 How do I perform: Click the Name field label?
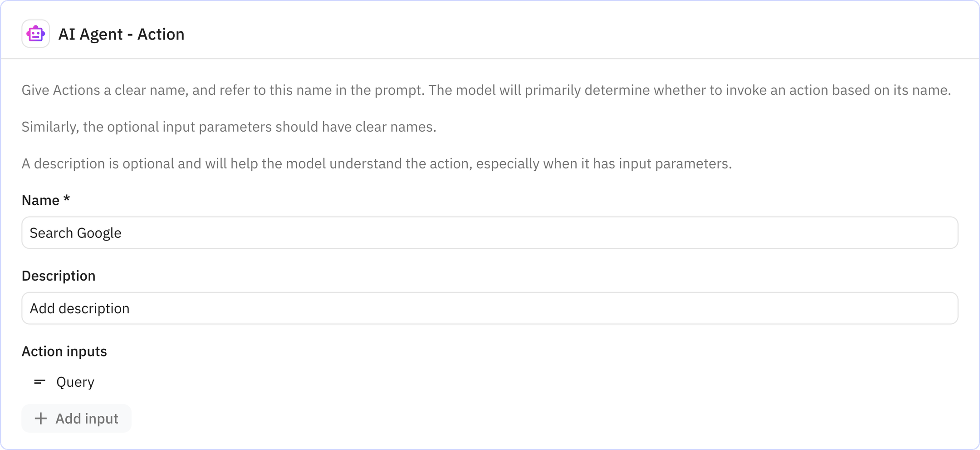point(40,200)
